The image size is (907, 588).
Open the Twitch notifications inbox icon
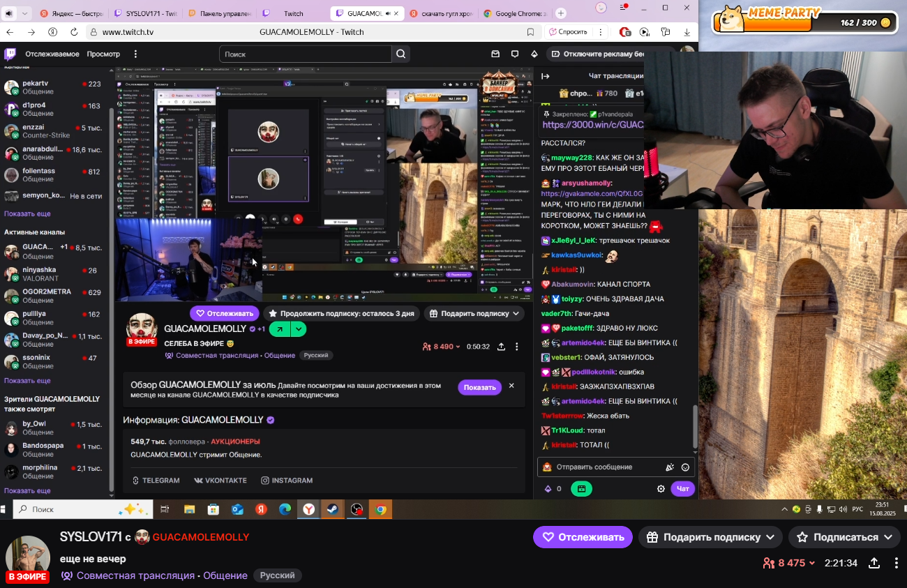495,54
